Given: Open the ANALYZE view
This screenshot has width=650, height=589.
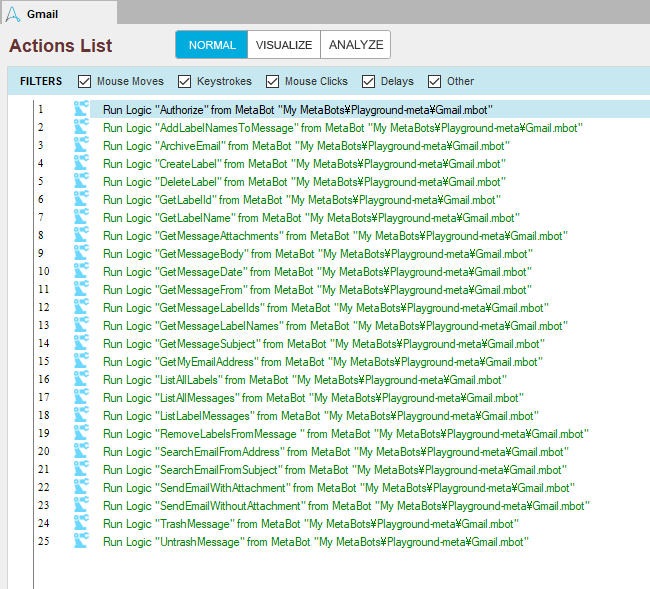Looking at the screenshot, I should (355, 45).
